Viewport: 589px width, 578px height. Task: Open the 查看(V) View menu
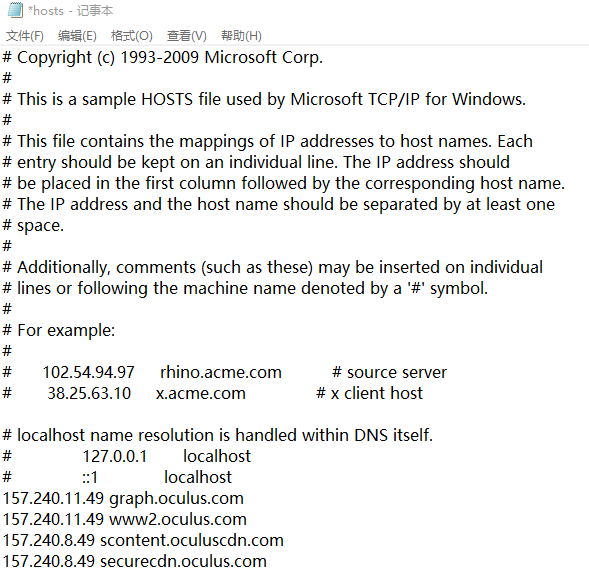point(187,36)
